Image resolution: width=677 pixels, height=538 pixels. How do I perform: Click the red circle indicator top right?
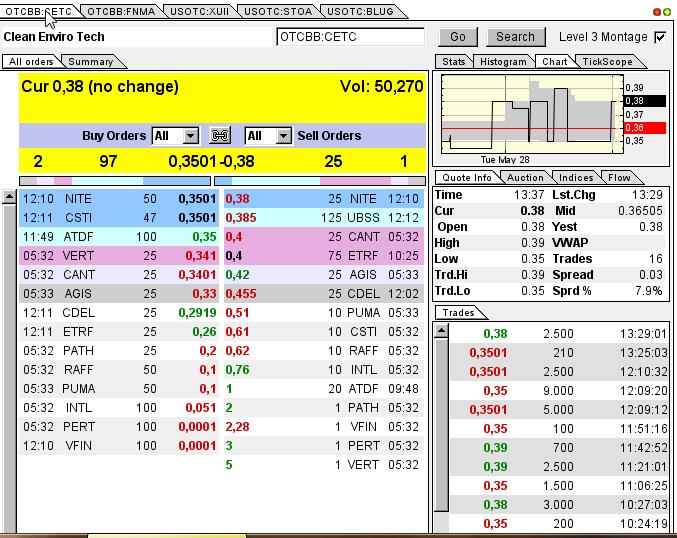pos(657,12)
